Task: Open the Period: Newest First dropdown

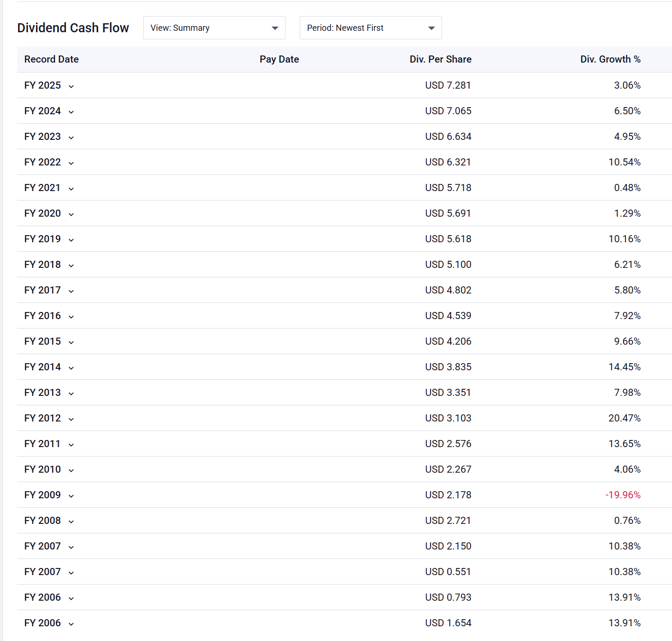Action: 370,28
